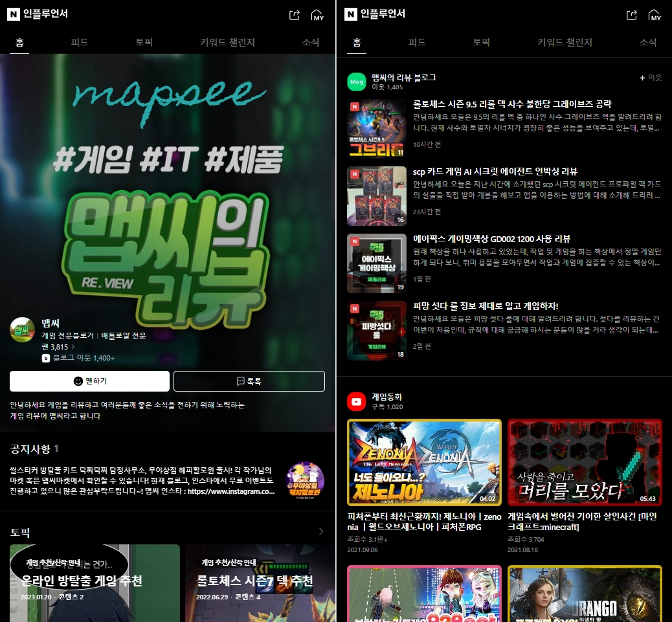
Task: Open the MY home icon in the left panel
Action: (x=318, y=15)
